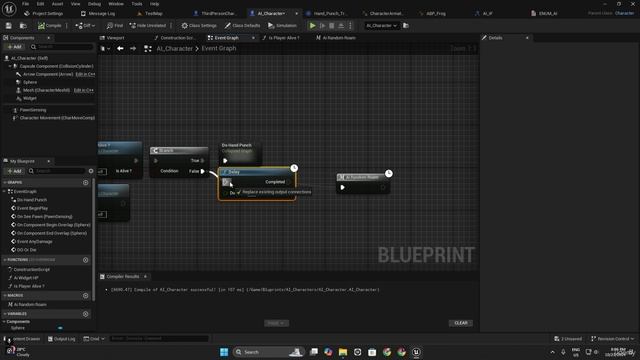Open the play options three-dot menu
The height and width of the screenshot is (360, 640).
[350, 26]
